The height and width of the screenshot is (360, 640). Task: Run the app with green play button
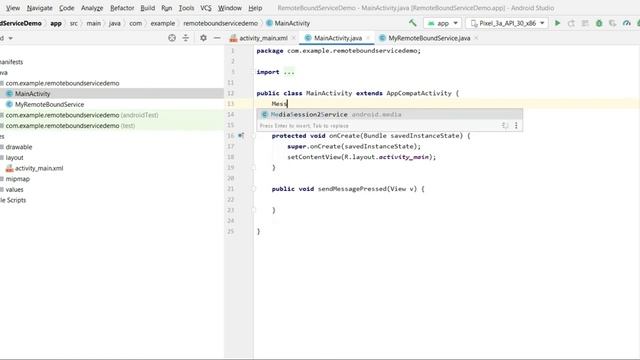[557, 23]
